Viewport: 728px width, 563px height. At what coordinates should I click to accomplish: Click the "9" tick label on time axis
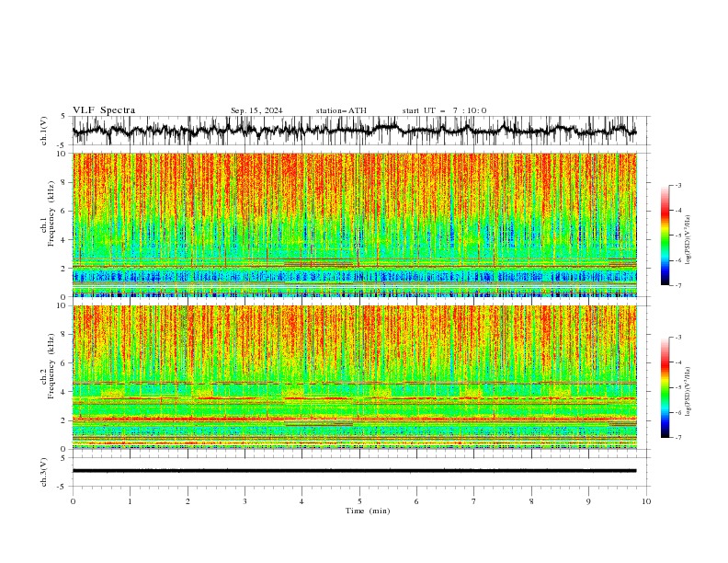point(588,501)
